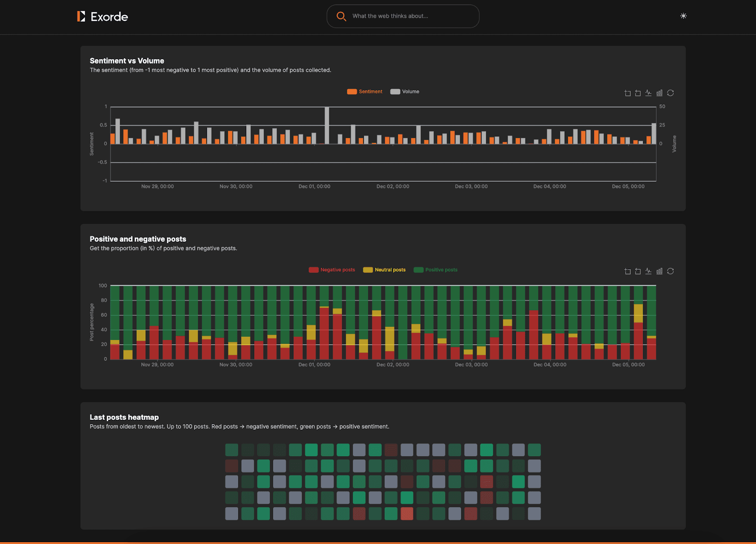Switch Positive and negative posts chart to bar view
The image size is (756, 544).
659,271
